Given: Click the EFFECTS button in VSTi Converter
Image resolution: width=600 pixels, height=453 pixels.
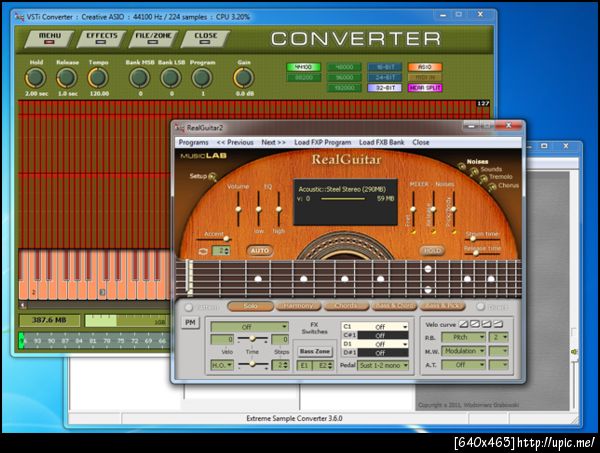Looking at the screenshot, I should pos(101,39).
